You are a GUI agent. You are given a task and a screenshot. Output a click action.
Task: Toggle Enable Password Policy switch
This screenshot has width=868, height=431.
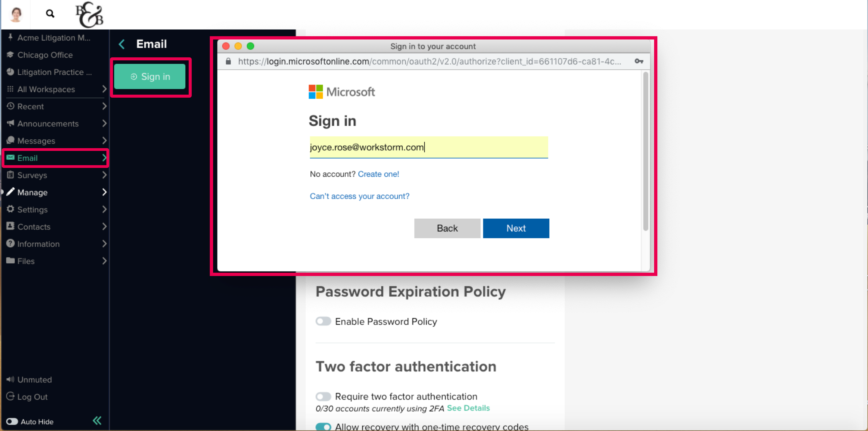[323, 322]
